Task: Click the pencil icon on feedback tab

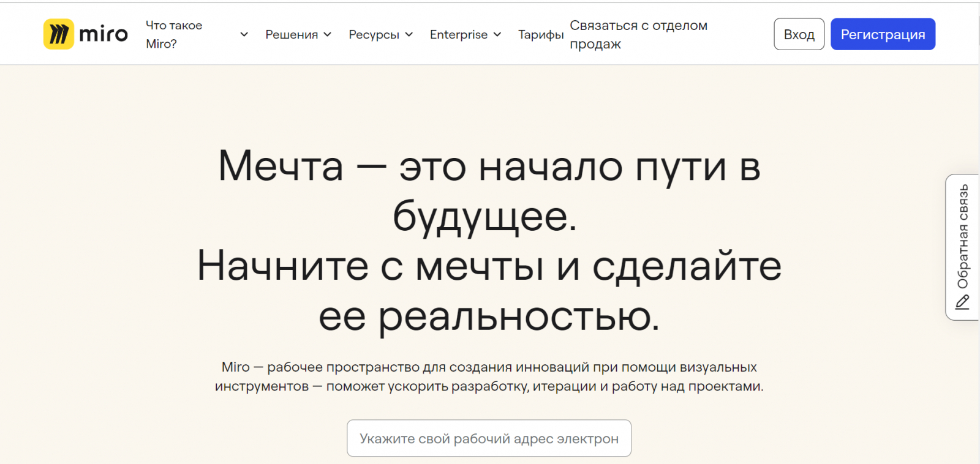Action: click(x=962, y=302)
